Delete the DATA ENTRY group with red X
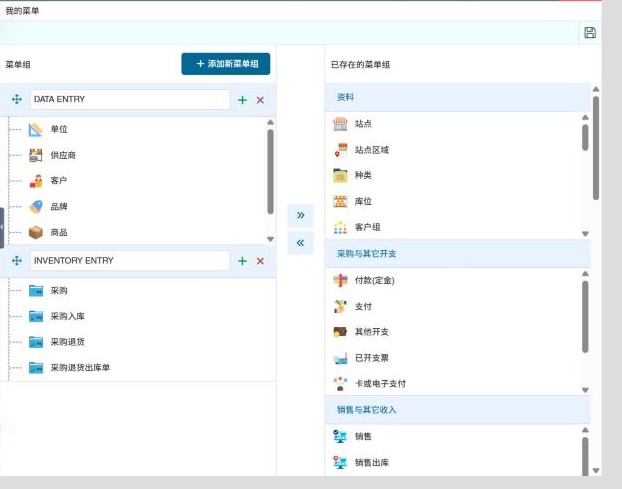 pyautogui.click(x=260, y=100)
